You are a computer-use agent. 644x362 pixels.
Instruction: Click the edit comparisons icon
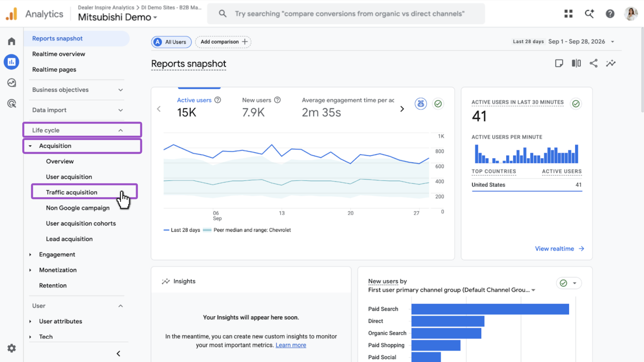576,63
